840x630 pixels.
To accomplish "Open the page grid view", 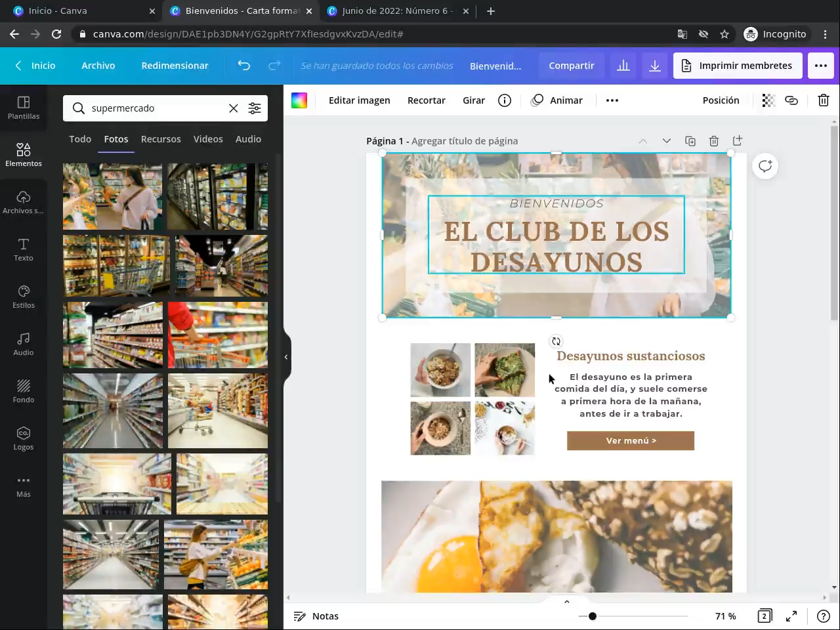I will (765, 616).
